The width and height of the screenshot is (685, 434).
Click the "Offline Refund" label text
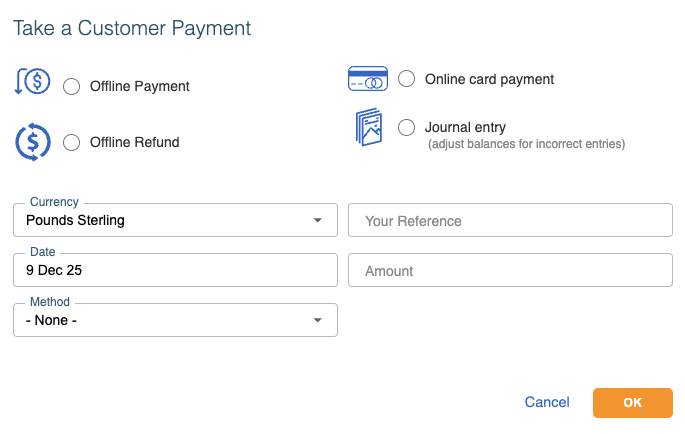(x=135, y=142)
